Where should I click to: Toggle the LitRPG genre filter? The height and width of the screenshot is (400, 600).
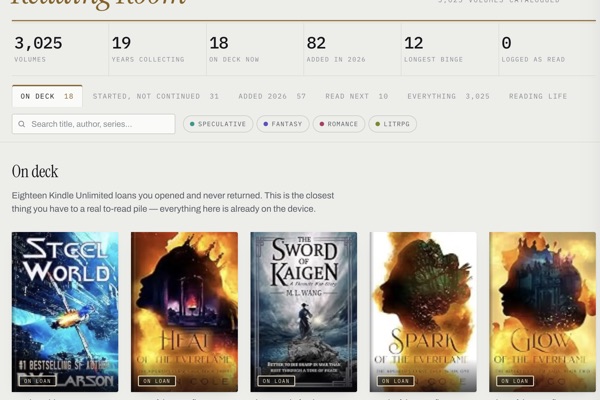pos(393,124)
